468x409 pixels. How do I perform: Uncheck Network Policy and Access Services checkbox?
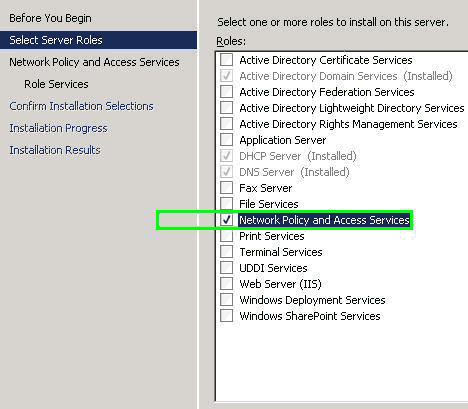coord(226,220)
